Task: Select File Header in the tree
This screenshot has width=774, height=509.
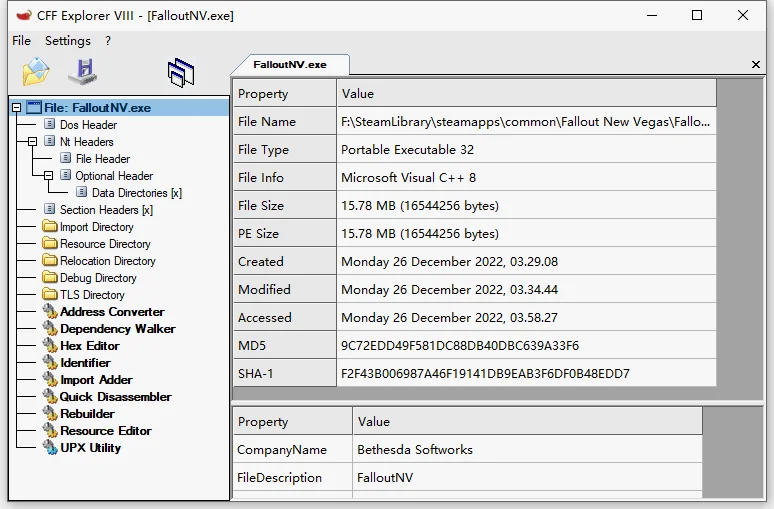Action: [x=103, y=159]
